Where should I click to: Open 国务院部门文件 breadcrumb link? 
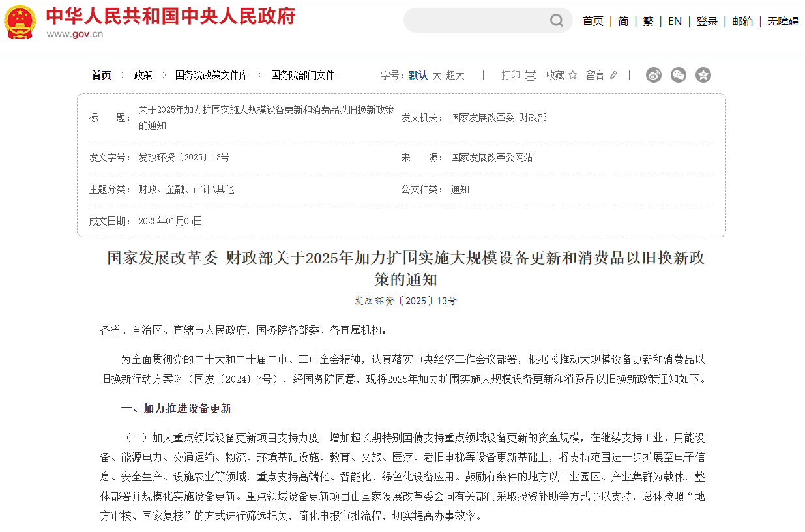[302, 76]
